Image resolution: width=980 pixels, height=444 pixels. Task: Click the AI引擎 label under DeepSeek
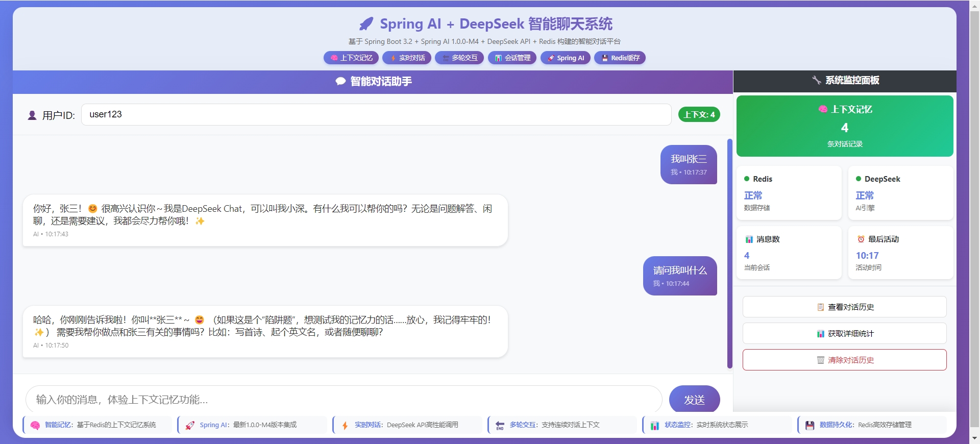(x=865, y=208)
